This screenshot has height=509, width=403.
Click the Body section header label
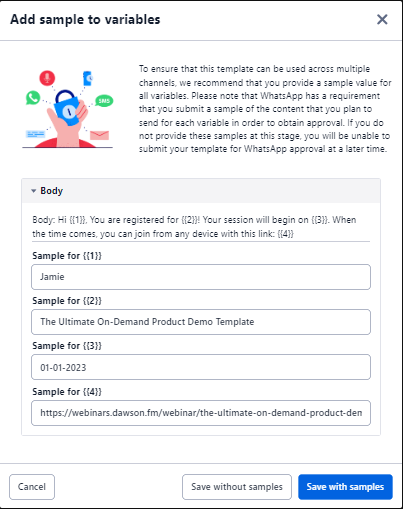click(x=51, y=191)
